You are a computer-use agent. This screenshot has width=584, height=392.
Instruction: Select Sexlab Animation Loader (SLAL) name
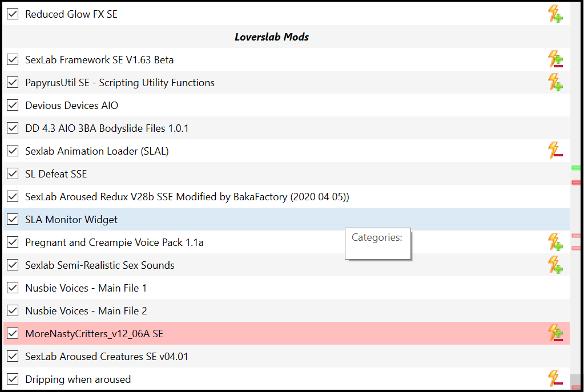pyautogui.click(x=97, y=151)
